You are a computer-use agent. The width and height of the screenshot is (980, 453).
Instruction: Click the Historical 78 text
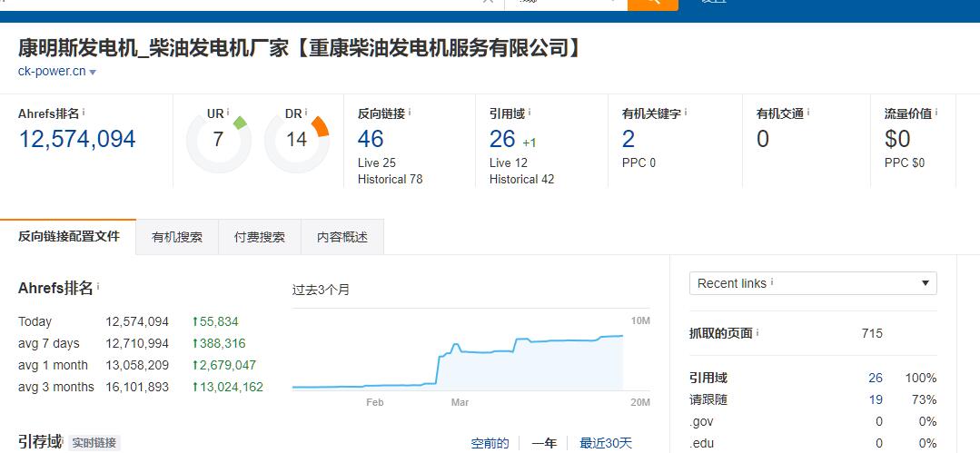point(390,180)
